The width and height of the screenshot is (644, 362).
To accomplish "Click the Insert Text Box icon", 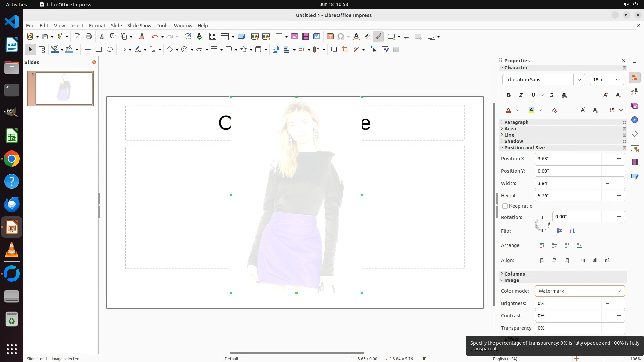I will click(330, 37).
